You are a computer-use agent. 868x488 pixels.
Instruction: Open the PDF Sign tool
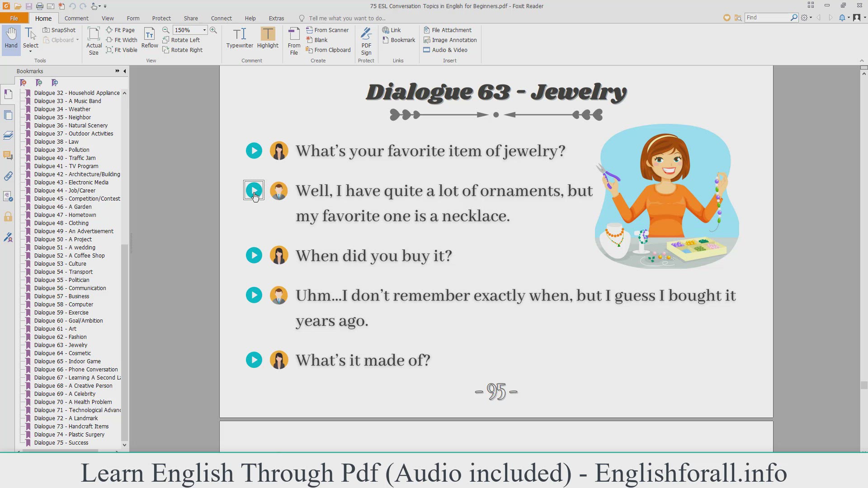pos(366,41)
